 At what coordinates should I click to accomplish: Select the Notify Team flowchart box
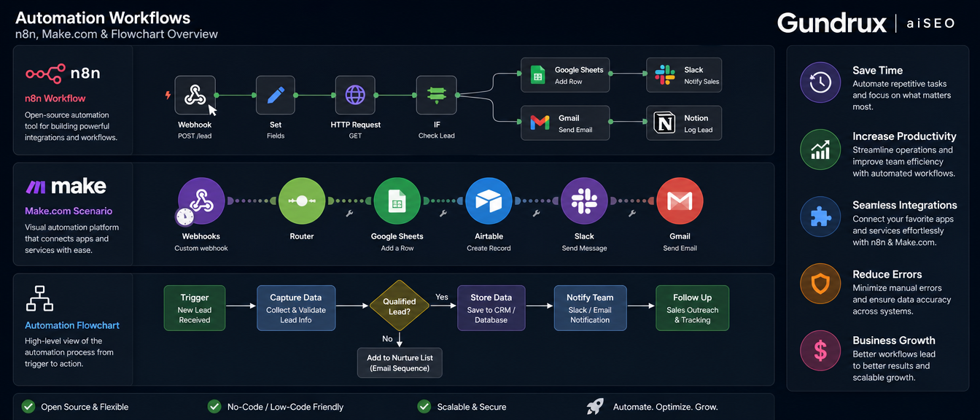click(x=590, y=308)
